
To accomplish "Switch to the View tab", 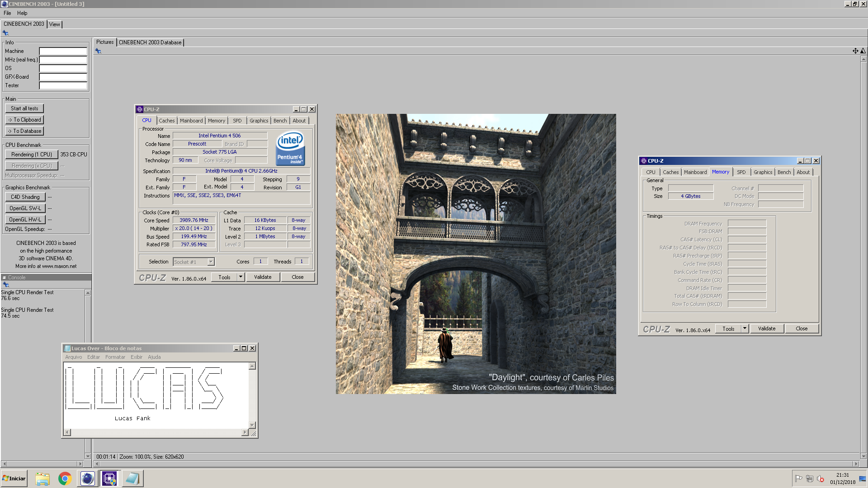I will coord(55,24).
